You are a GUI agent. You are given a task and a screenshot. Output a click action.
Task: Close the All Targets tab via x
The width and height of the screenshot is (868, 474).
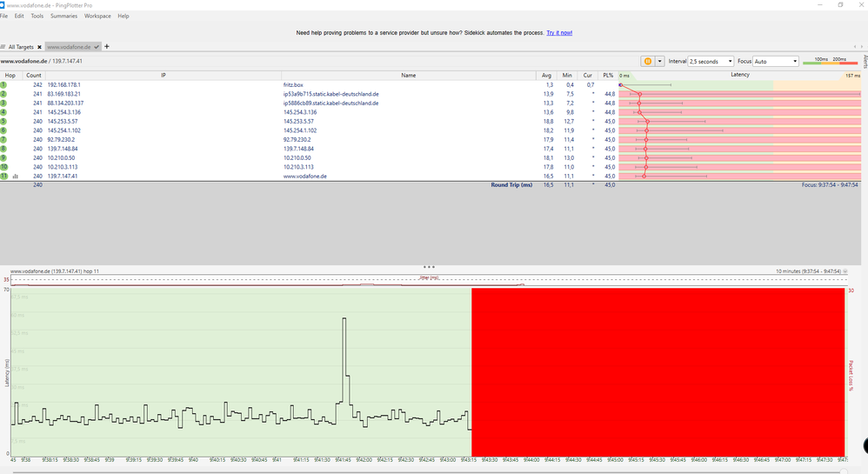click(37, 47)
